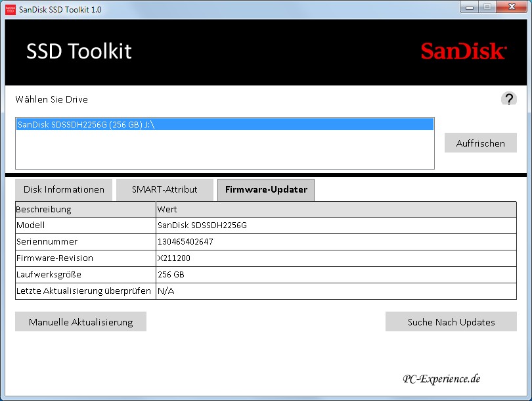
Task: Click the Wert column header
Action: pos(336,210)
